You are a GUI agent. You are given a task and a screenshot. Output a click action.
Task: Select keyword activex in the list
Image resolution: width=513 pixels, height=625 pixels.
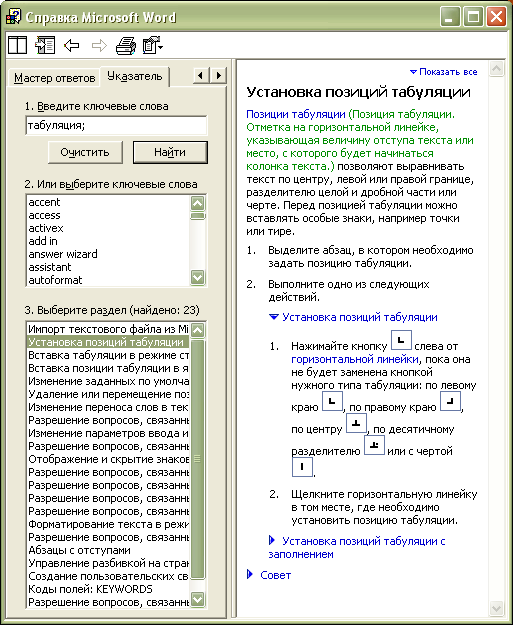[108, 228]
